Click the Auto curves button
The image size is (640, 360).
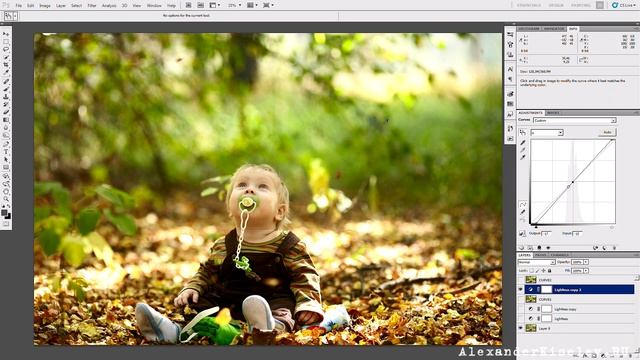[x=607, y=132]
